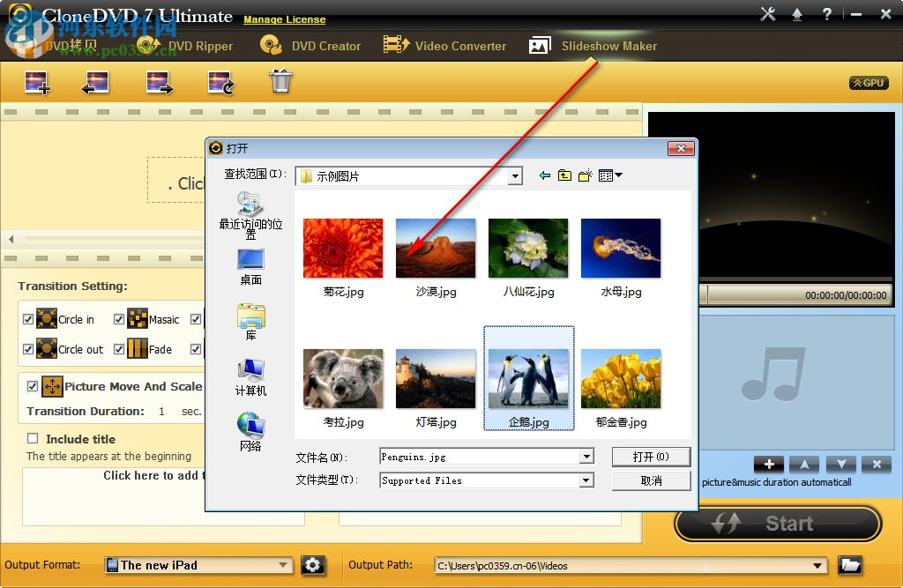Remove music using the X icon
Image resolution: width=903 pixels, height=588 pixels.
pyautogui.click(x=875, y=465)
